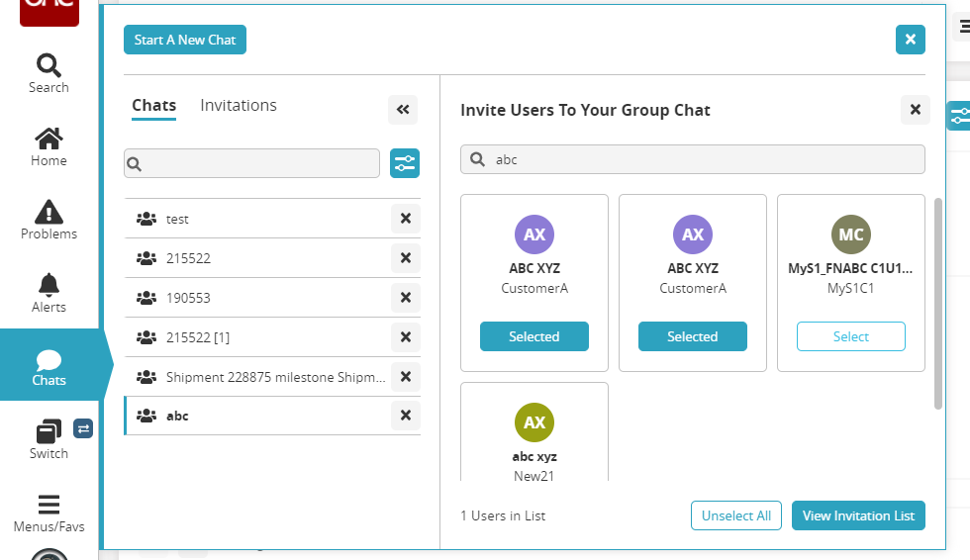Go to Home in the sidebar
Screen dimensions: 970x560
point(48,146)
